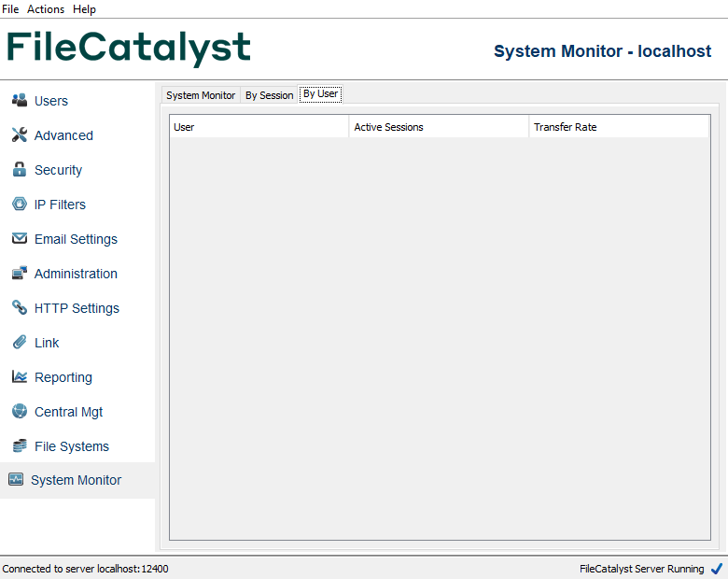Select System Monitor in sidebar
Screen dimensions: 728x579
[x=76, y=480]
